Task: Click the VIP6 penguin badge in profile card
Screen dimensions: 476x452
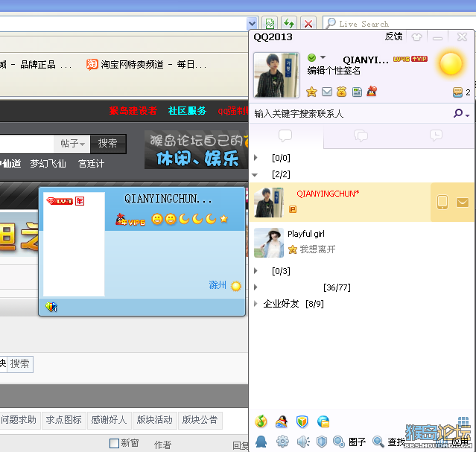Action: click(x=130, y=219)
